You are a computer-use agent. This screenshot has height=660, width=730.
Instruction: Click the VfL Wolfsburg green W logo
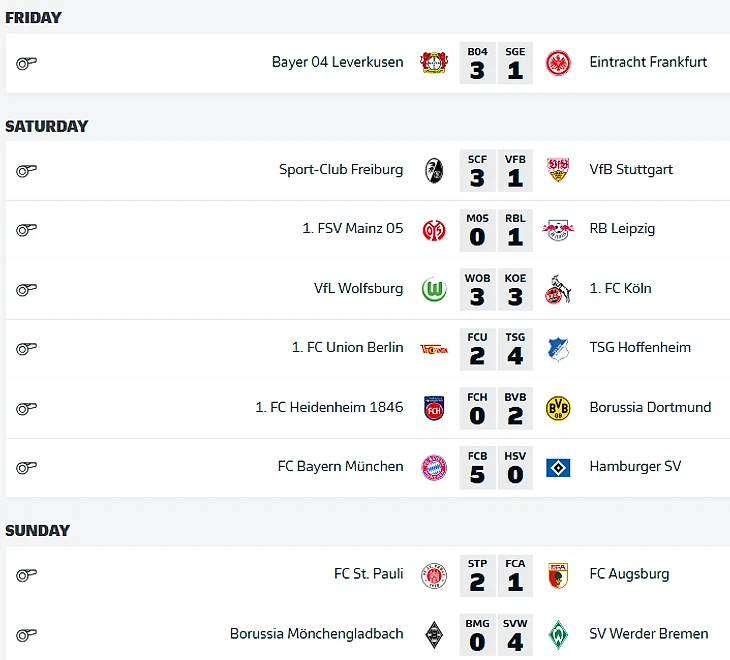click(434, 290)
